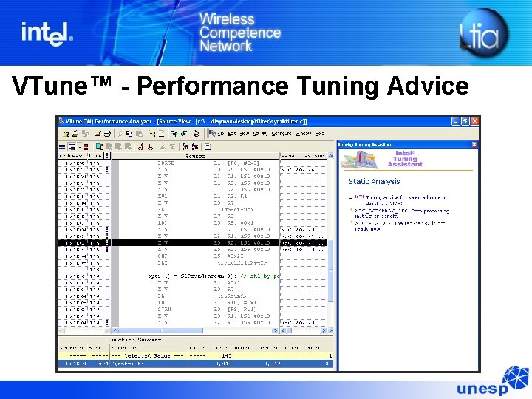Open the File menu
This screenshot has height=399, width=532.
click(220, 133)
